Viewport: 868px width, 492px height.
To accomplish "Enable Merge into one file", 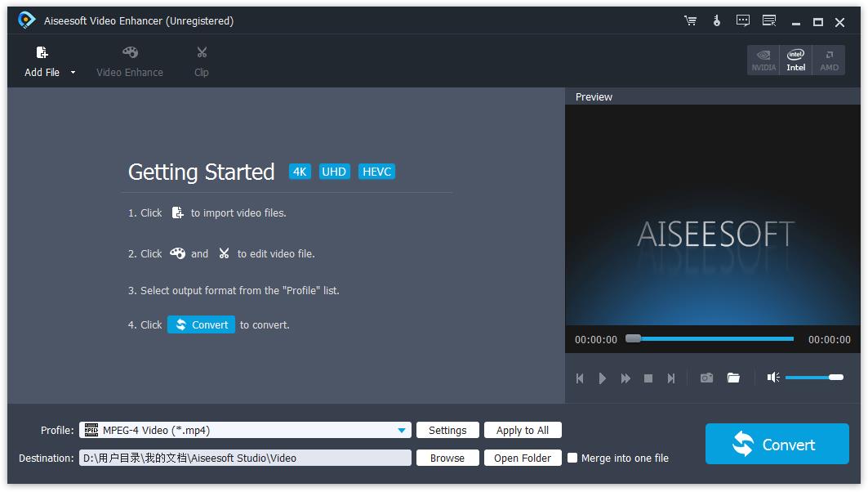I will click(573, 458).
